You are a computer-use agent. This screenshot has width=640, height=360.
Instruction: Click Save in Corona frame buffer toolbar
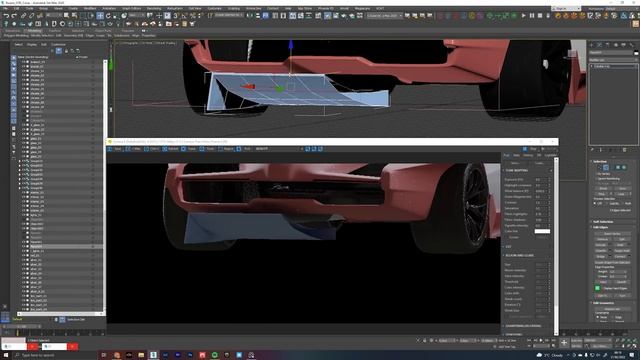pyautogui.click(x=115, y=149)
